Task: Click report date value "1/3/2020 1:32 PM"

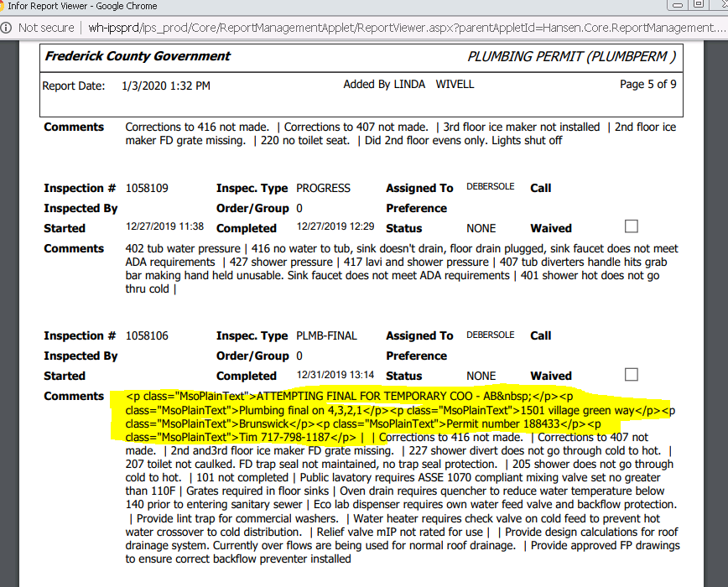Action: point(166,86)
